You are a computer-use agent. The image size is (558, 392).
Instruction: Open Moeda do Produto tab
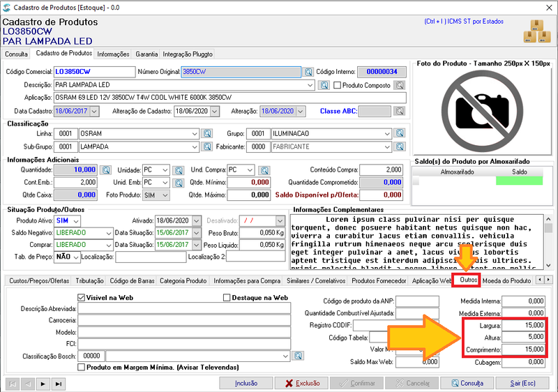coord(507,280)
